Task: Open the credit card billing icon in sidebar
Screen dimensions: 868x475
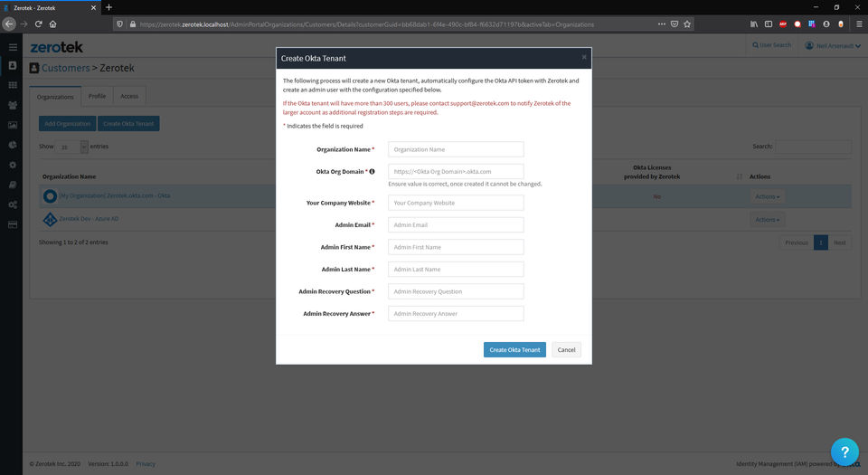Action: (12, 224)
